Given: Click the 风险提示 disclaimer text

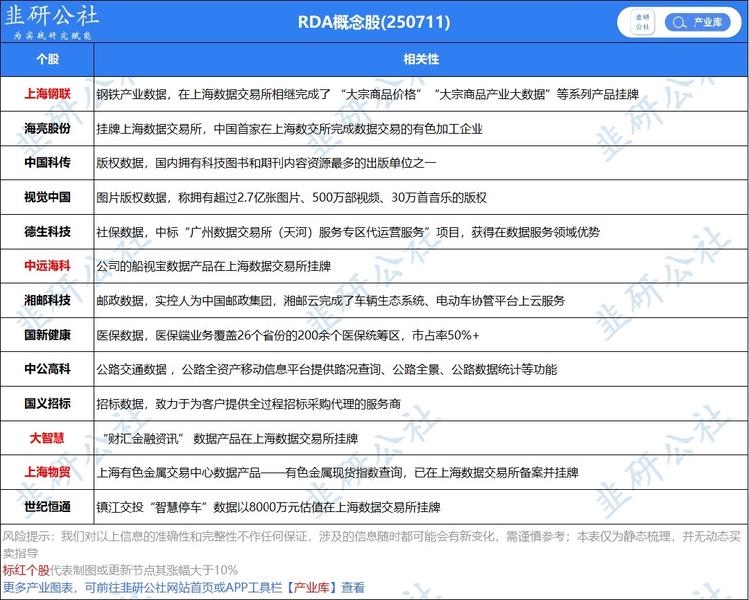Looking at the screenshot, I should point(372,545).
